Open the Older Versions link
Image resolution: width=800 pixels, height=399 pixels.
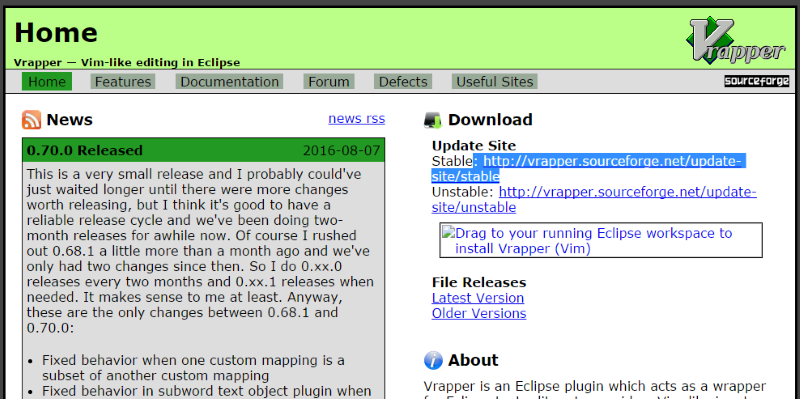(479, 313)
